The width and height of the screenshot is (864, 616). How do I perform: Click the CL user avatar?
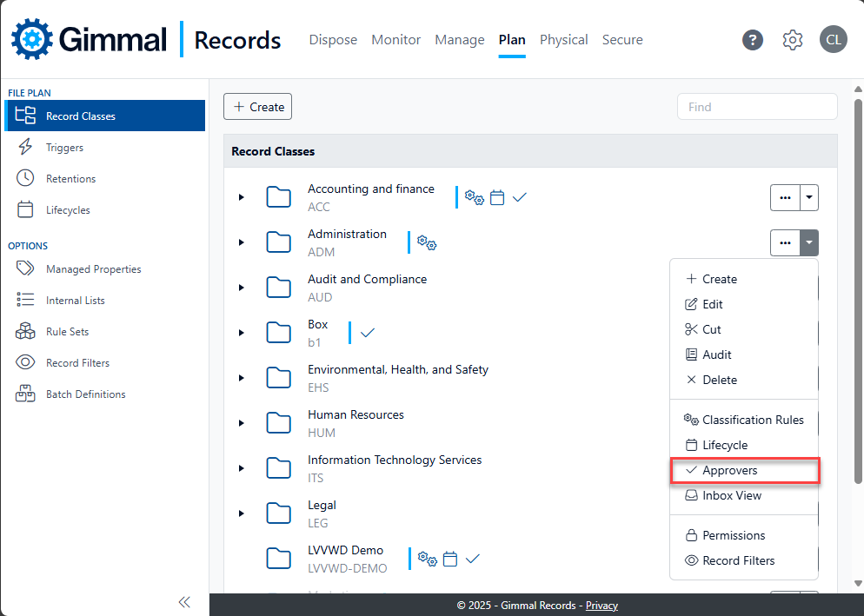834,40
